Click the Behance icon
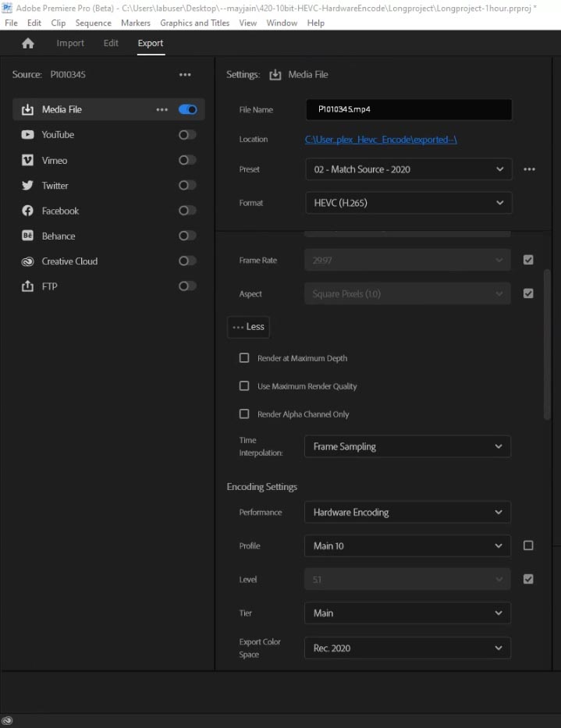The height and width of the screenshot is (728, 561). tap(27, 236)
